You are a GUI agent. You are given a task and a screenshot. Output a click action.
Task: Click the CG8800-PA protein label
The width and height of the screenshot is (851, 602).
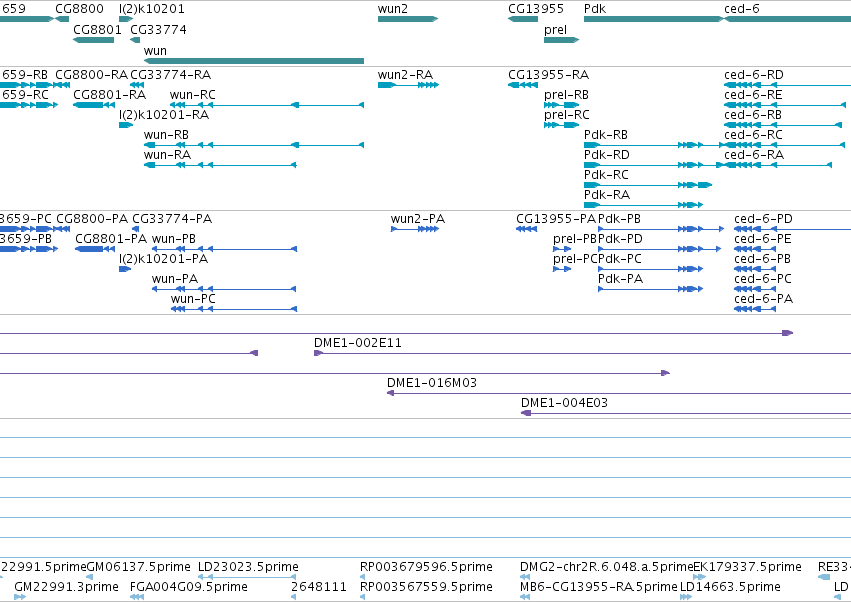[92, 219]
